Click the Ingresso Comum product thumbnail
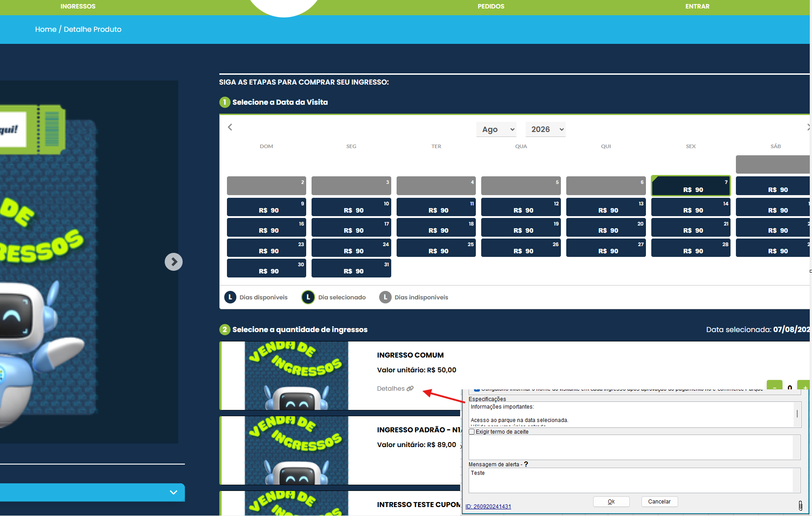The height and width of the screenshot is (516, 812). coord(296,376)
